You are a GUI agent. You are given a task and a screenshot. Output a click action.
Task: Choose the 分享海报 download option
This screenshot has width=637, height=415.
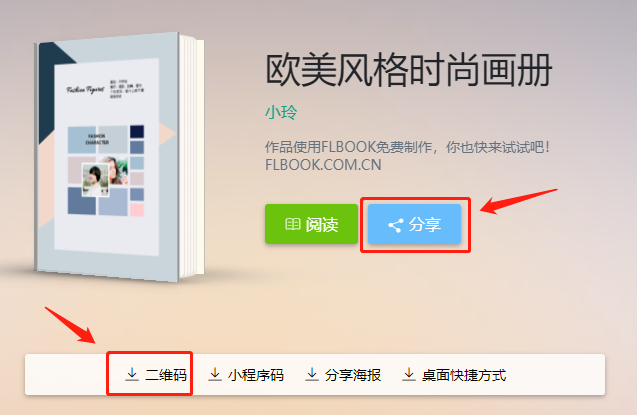point(343,374)
